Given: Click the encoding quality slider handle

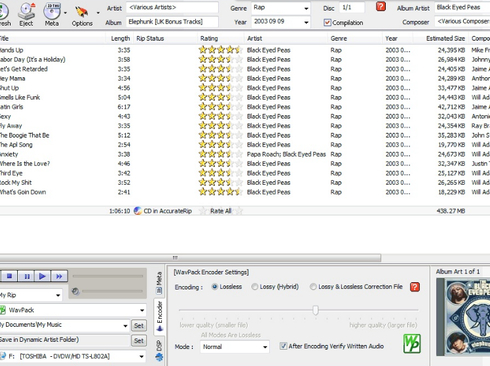Looking at the screenshot, I should point(315,310).
